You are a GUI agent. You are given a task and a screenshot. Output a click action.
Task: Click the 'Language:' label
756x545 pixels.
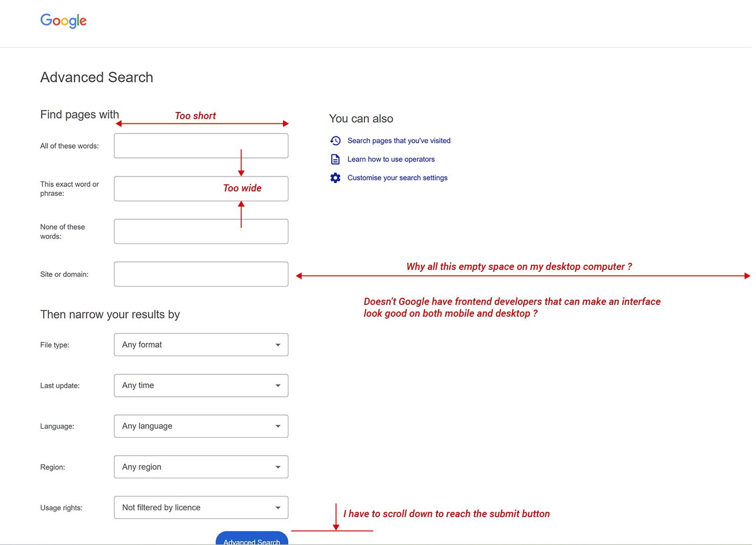[57, 426]
